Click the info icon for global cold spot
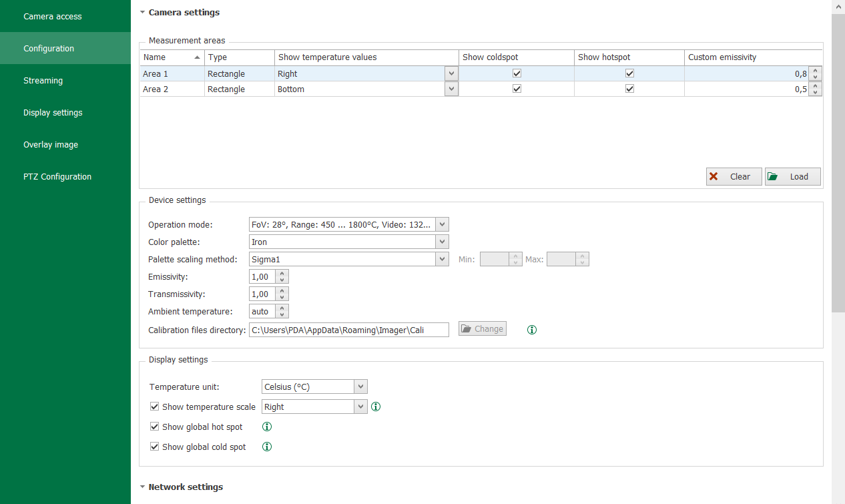The height and width of the screenshot is (504, 845). 267,447
